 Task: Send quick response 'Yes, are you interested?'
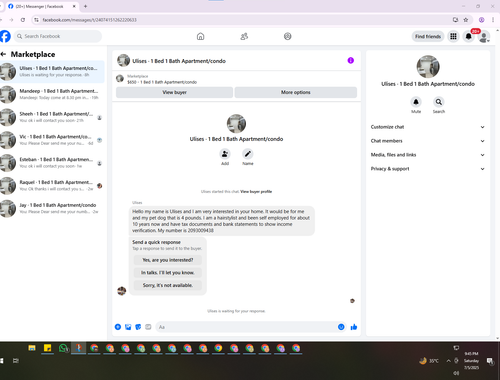click(168, 260)
